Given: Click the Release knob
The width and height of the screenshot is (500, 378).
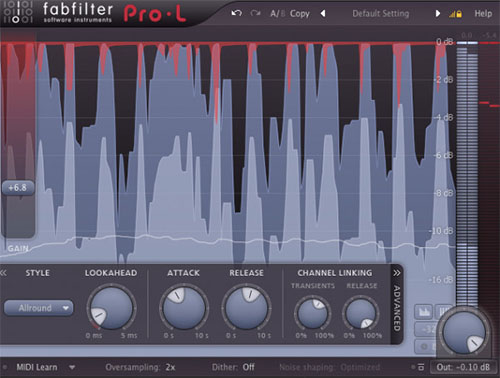Looking at the screenshot, I should click(x=246, y=307).
